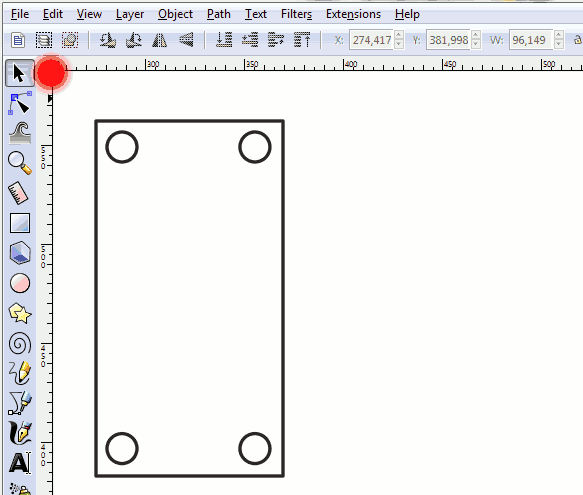
Task: Open the Extensions menu
Action: pyautogui.click(x=353, y=14)
